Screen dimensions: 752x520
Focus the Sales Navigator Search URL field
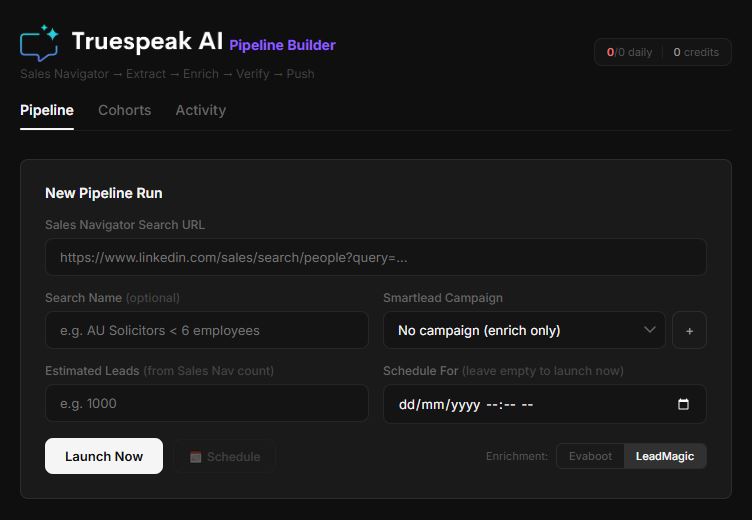pyautogui.click(x=376, y=258)
